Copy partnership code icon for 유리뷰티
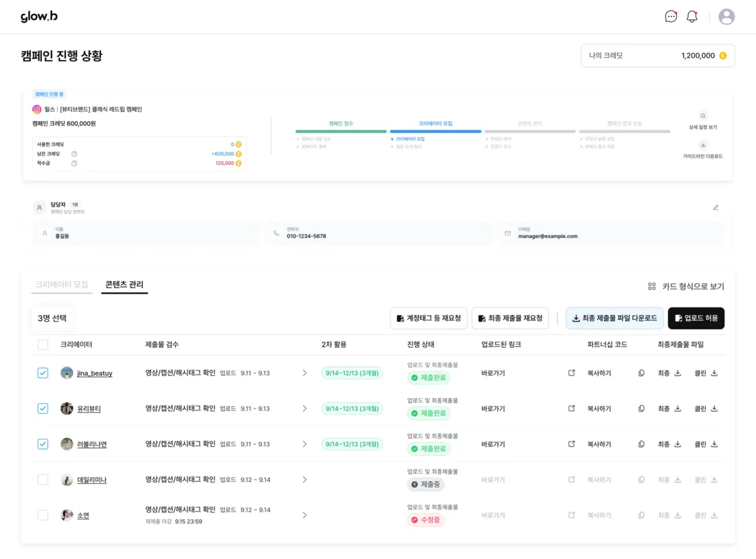 tap(641, 408)
